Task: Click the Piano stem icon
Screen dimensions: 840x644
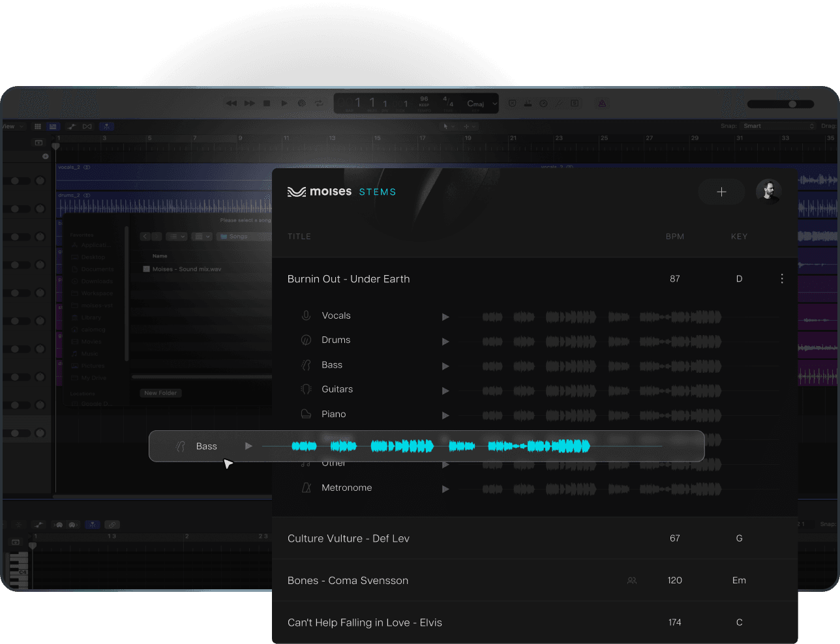Action: (306, 414)
